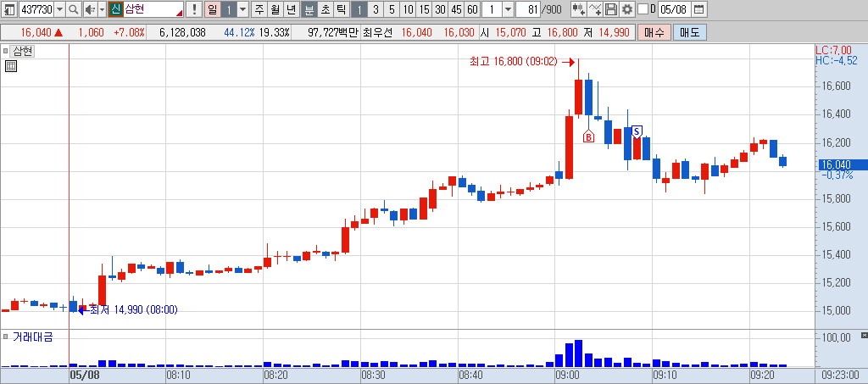Open the data table icon under 삼현 label
The width and height of the screenshot is (868, 384).
click(11, 66)
